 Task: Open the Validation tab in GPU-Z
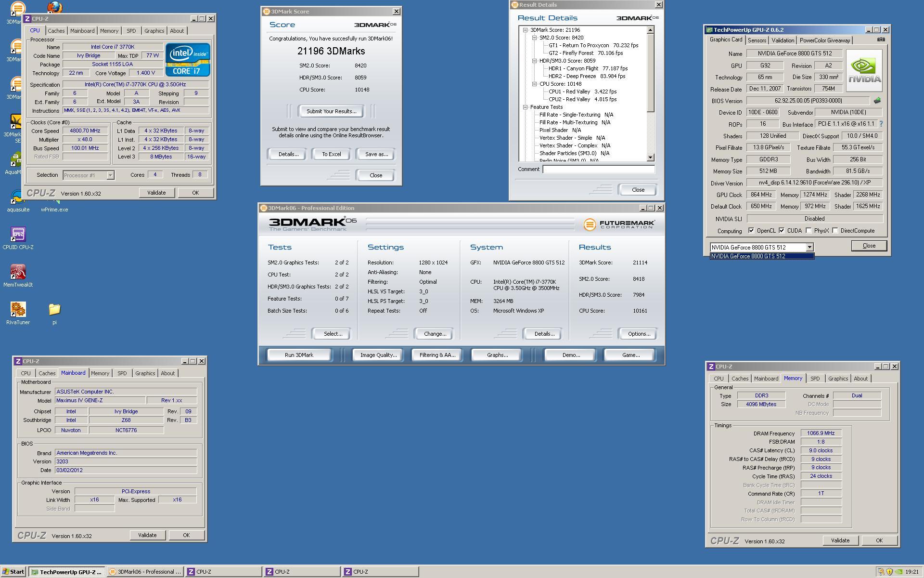tap(783, 40)
